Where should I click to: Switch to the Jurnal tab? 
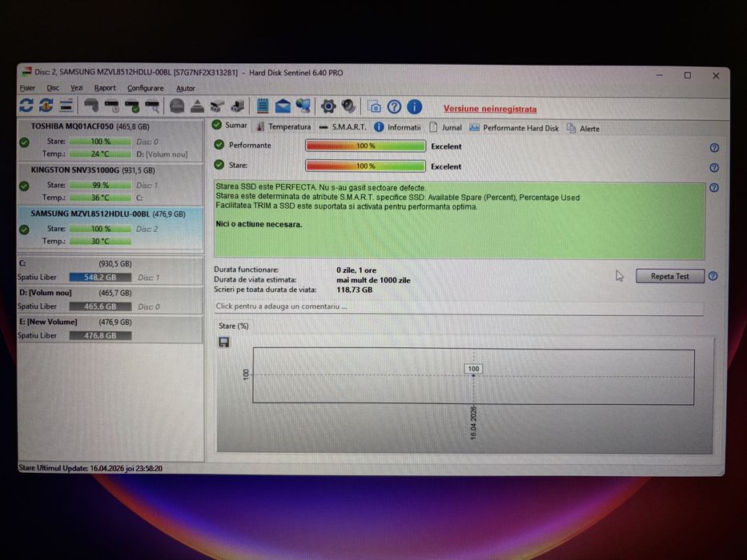(x=445, y=128)
